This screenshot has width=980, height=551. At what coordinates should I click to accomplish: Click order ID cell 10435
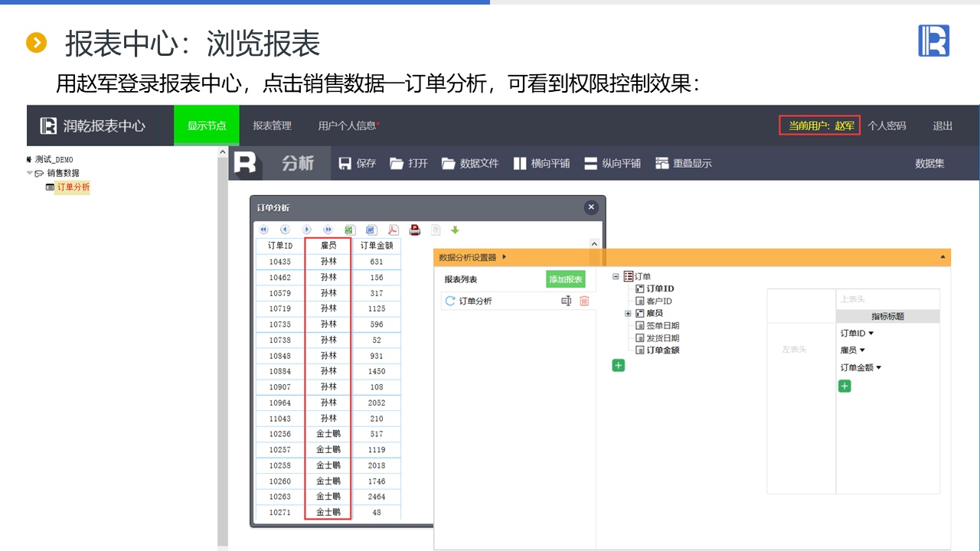point(280,262)
